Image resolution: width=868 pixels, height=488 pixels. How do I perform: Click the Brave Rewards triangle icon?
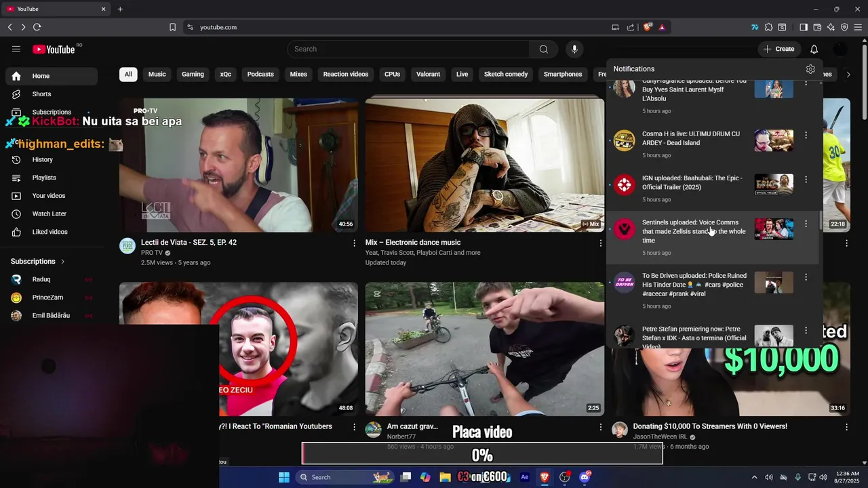coord(662,27)
